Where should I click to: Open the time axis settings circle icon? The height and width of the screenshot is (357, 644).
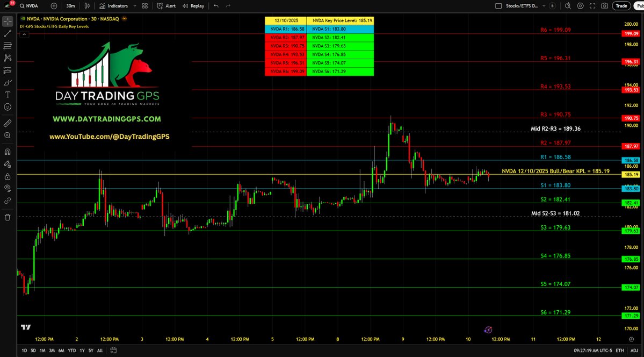631,339
